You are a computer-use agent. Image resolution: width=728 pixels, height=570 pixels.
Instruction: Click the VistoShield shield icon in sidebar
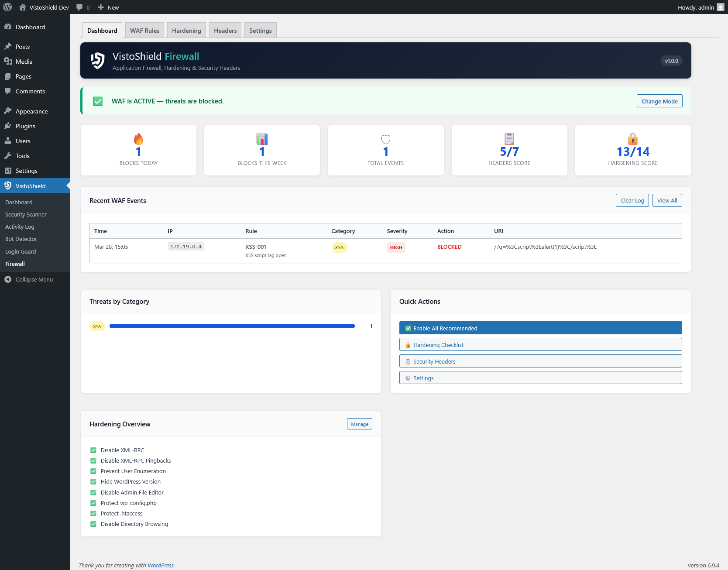pyautogui.click(x=8, y=185)
